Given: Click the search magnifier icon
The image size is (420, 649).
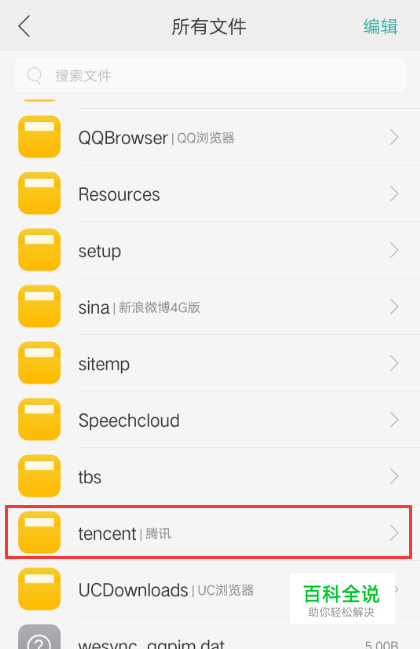Looking at the screenshot, I should (34, 75).
